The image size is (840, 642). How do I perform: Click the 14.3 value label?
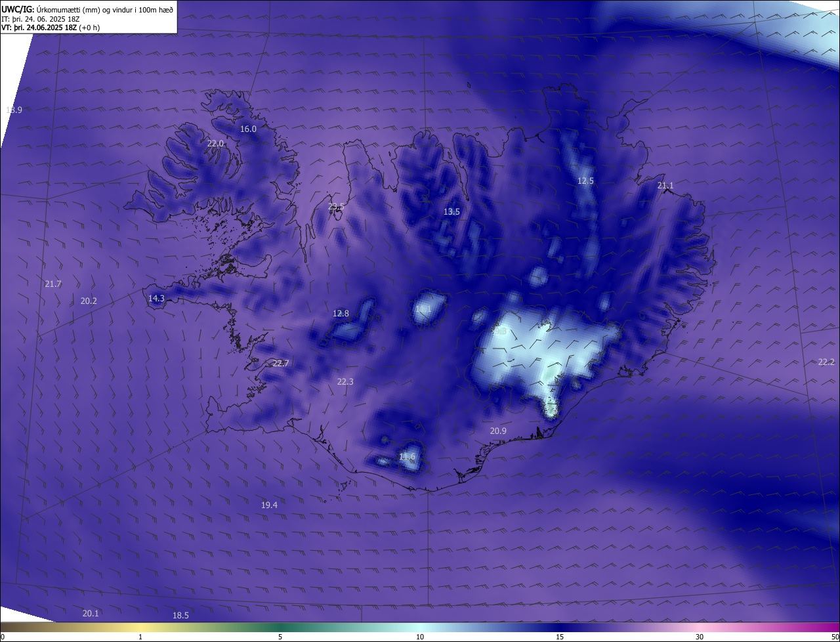coord(156,299)
